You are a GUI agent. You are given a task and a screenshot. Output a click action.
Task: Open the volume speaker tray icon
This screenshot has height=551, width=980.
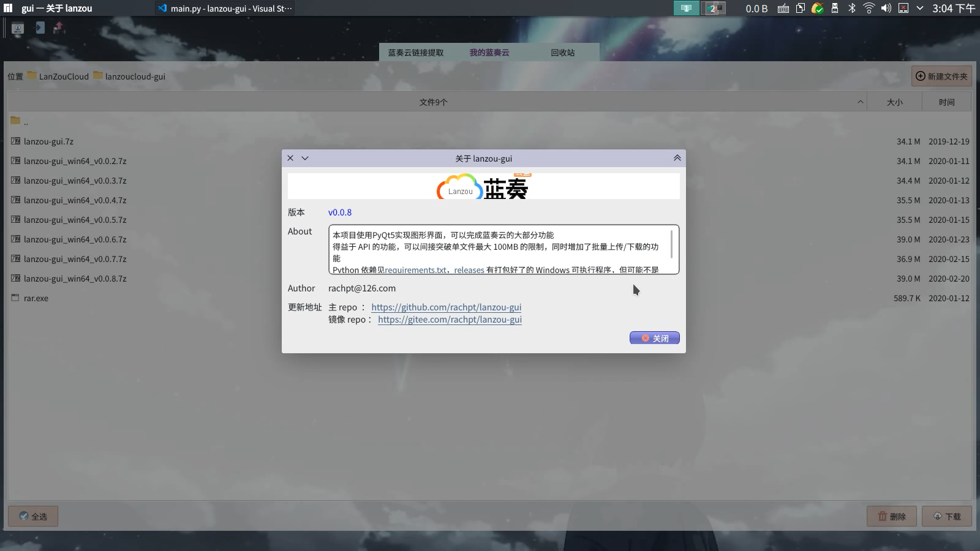886,9
